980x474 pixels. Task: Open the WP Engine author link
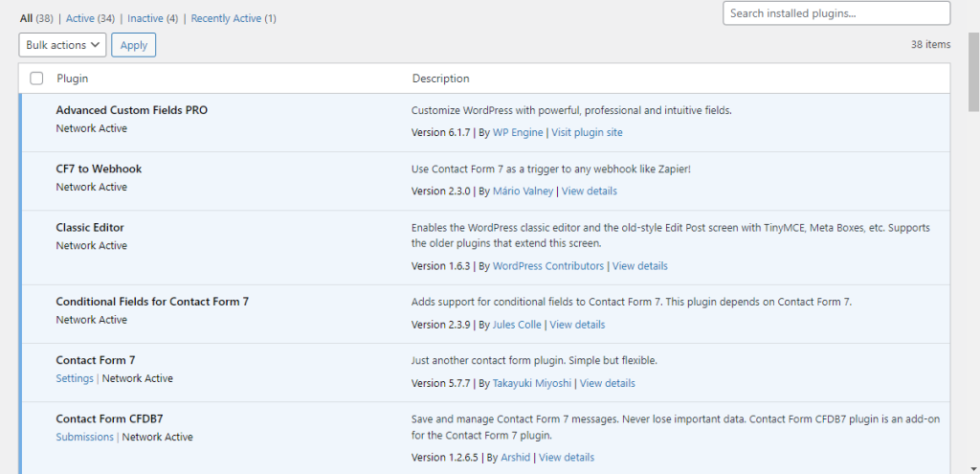tap(518, 132)
